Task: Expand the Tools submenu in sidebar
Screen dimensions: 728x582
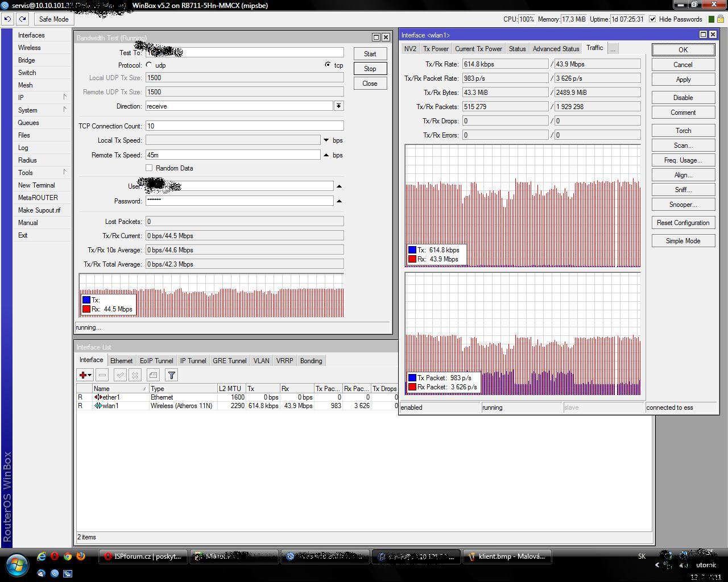Action: pos(65,172)
